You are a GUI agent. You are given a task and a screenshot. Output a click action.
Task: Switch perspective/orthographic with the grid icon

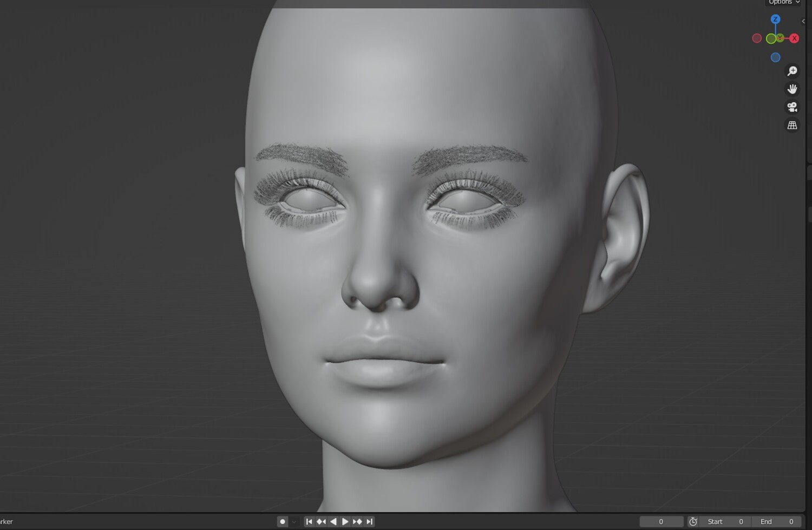click(x=792, y=125)
